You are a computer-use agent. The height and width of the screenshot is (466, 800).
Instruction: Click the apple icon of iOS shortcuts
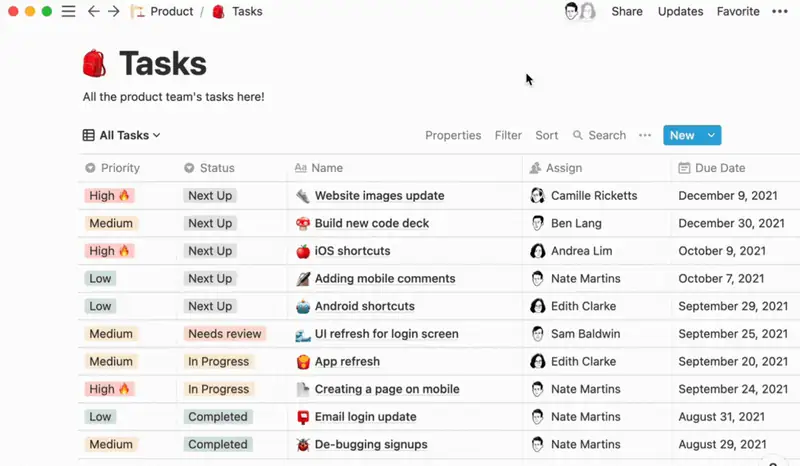click(x=303, y=251)
